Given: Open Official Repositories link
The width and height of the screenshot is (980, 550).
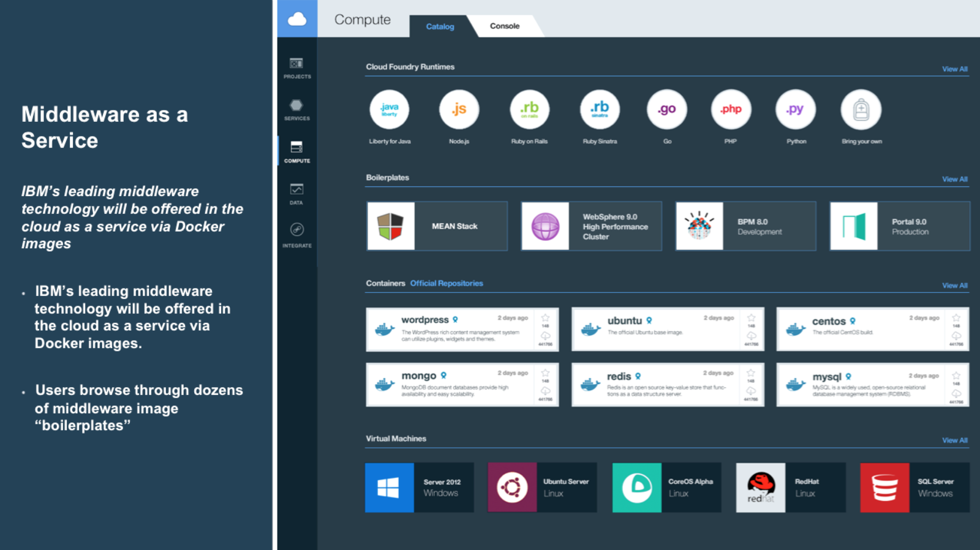Looking at the screenshot, I should (x=447, y=284).
